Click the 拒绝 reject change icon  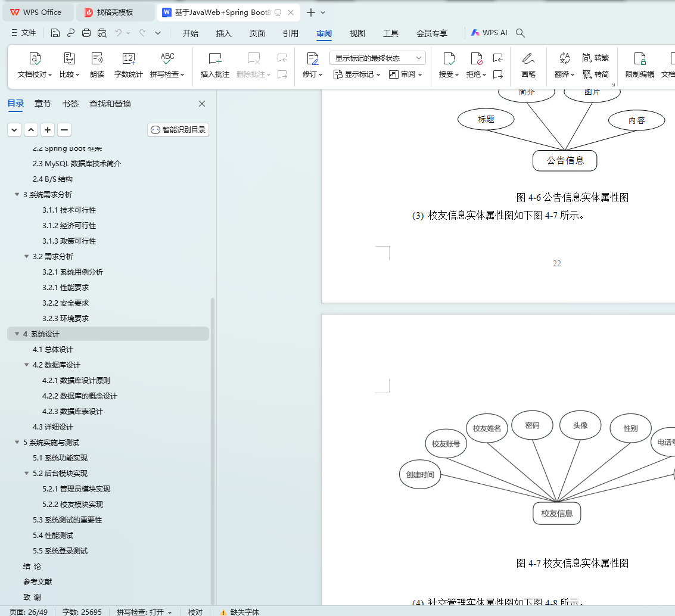click(x=476, y=58)
